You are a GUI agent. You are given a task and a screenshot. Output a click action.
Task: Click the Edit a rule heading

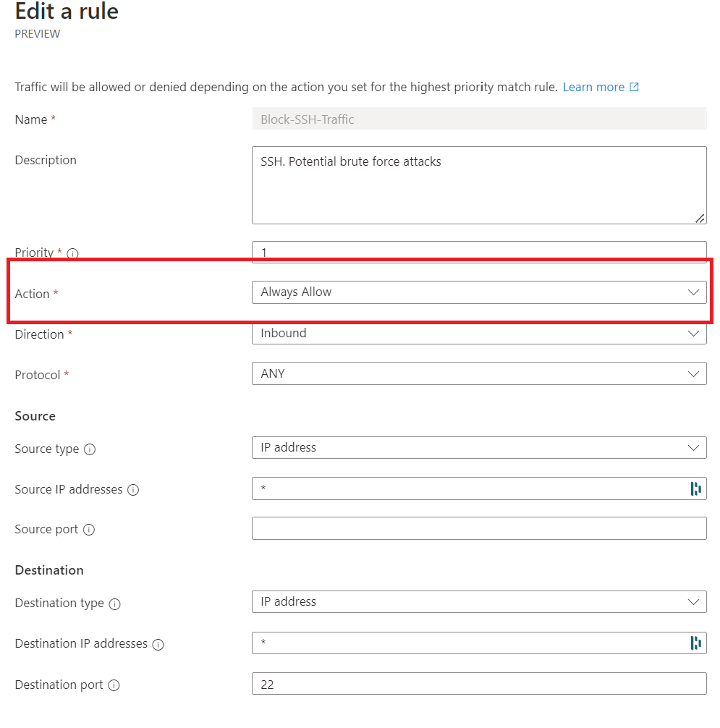pyautogui.click(x=67, y=11)
